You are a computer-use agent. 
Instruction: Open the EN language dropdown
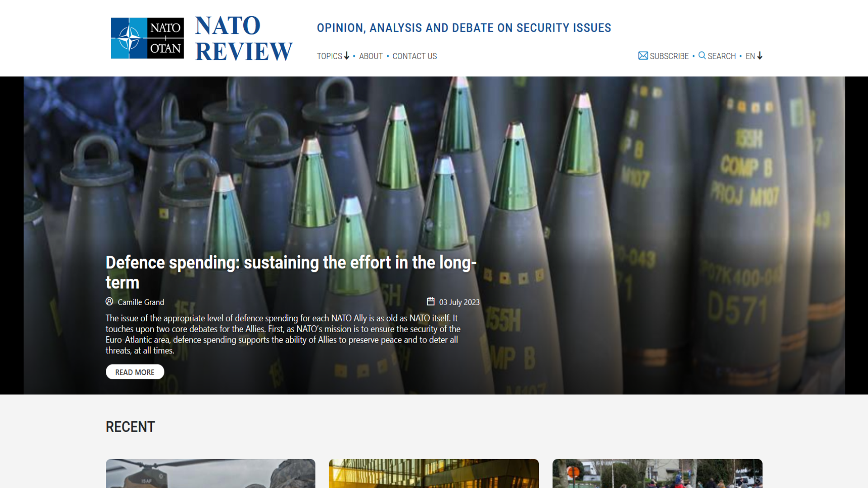pos(754,56)
